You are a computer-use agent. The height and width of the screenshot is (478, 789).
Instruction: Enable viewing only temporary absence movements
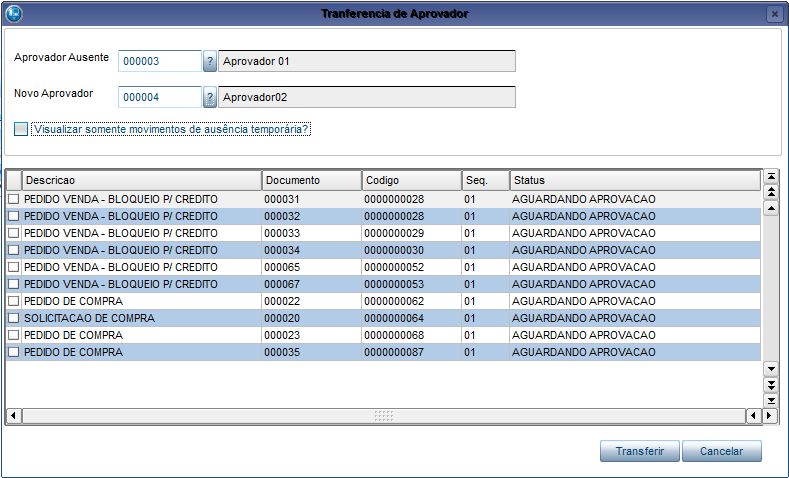pyautogui.click(x=21, y=129)
